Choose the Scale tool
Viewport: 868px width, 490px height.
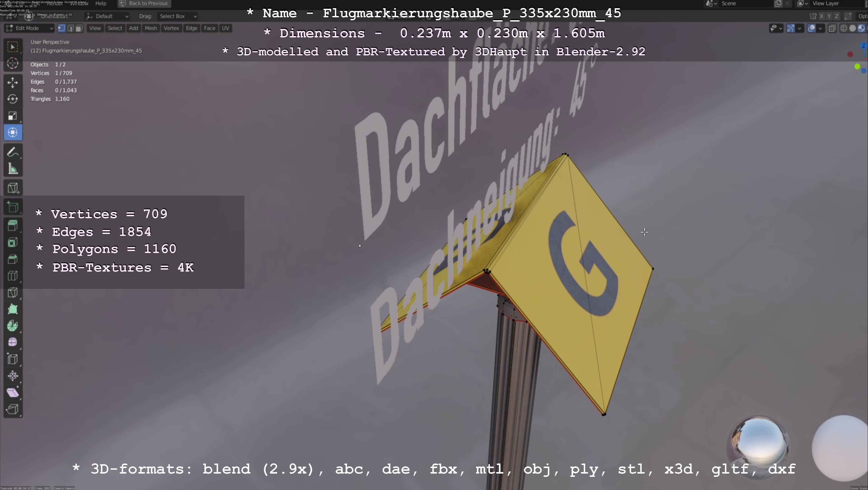point(13,116)
